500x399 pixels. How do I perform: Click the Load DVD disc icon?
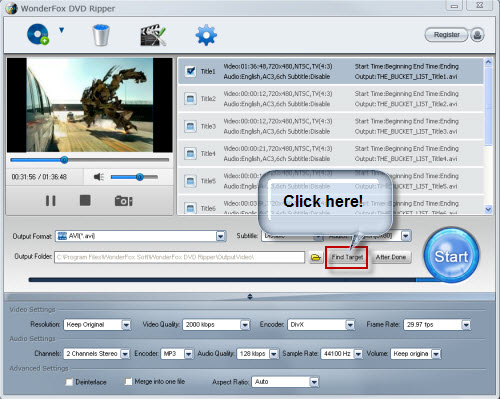click(38, 34)
